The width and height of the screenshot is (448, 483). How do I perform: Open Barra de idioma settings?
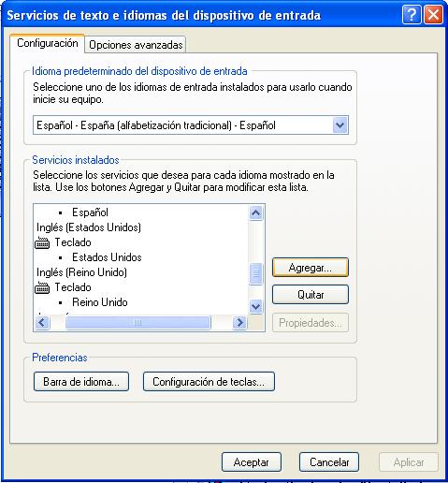(81, 382)
